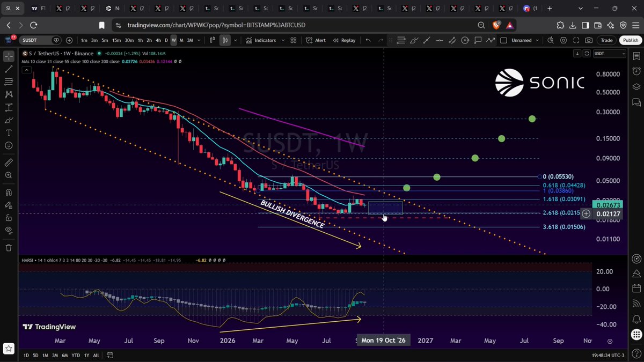This screenshot has height=362, width=644.
Task: Open the Trade panel
Action: click(606, 40)
